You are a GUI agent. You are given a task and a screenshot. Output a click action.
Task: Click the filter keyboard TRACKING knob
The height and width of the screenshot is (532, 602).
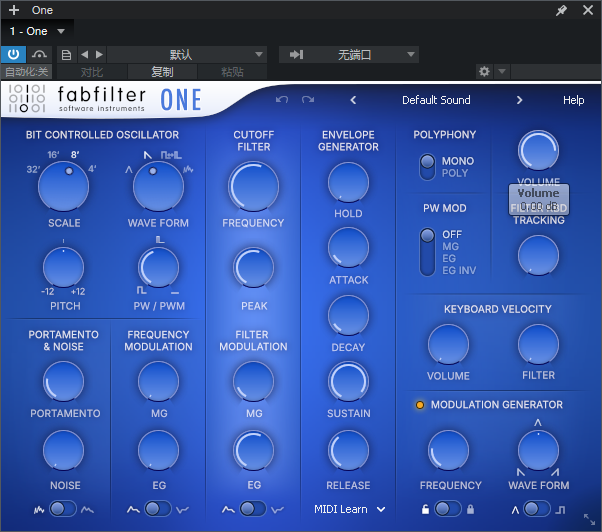click(538, 256)
